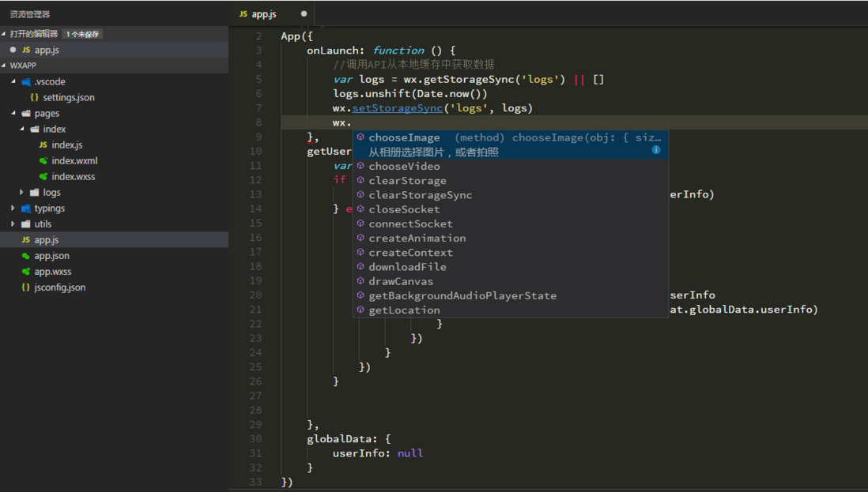Click the index.js JS file icon
868x492 pixels.
[43, 145]
